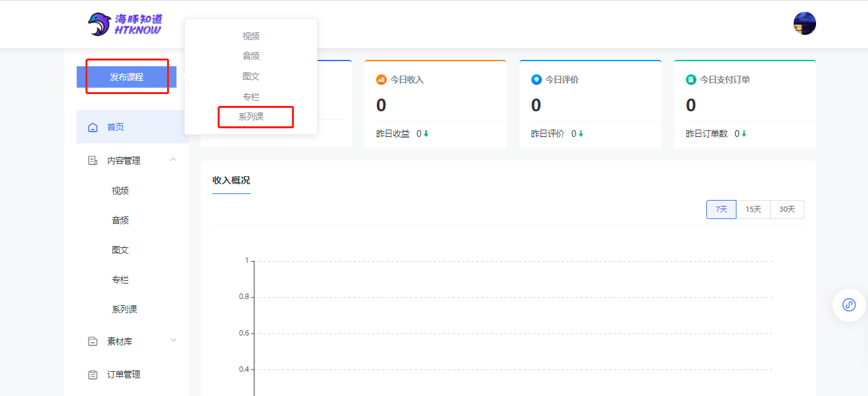Choose 系列课 from the publish dropdown
868x396 pixels.
tap(251, 117)
